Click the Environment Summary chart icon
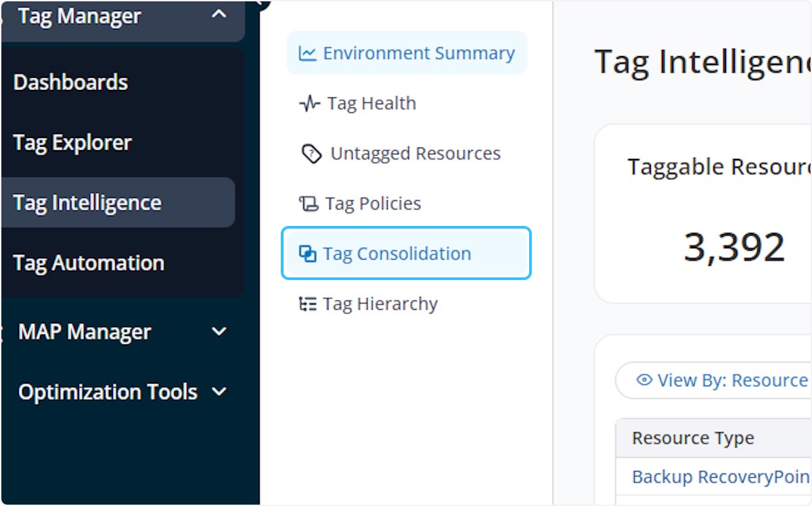Image resolution: width=812 pixels, height=506 pixels. pyautogui.click(x=307, y=53)
